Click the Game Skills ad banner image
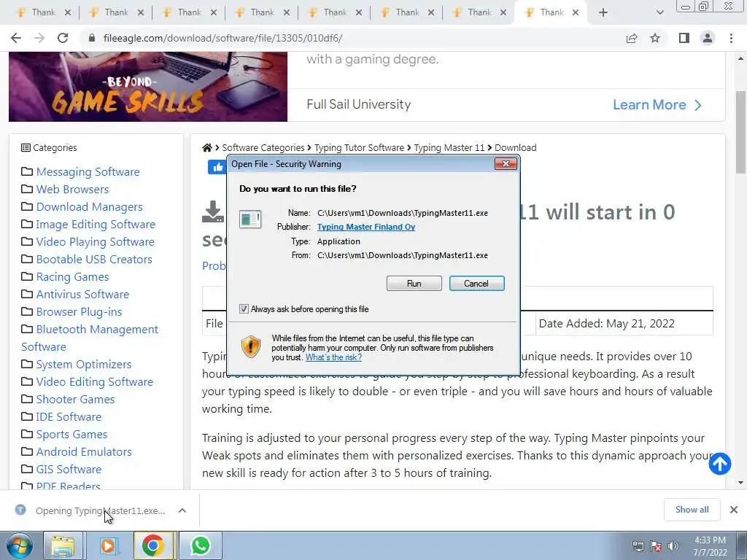 (147, 86)
